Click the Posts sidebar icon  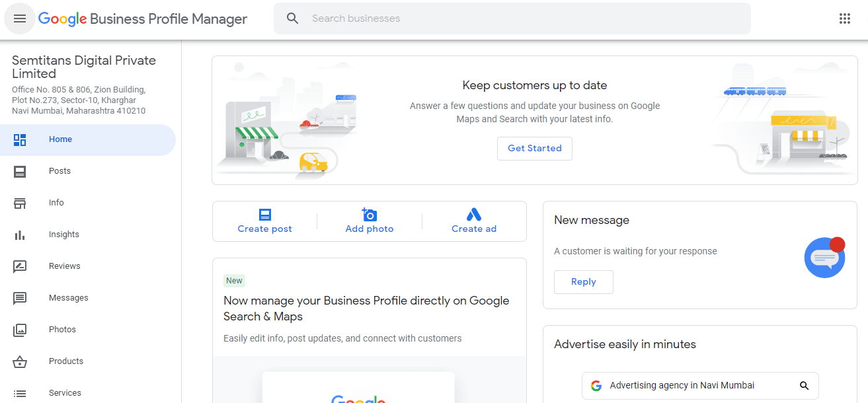(20, 171)
